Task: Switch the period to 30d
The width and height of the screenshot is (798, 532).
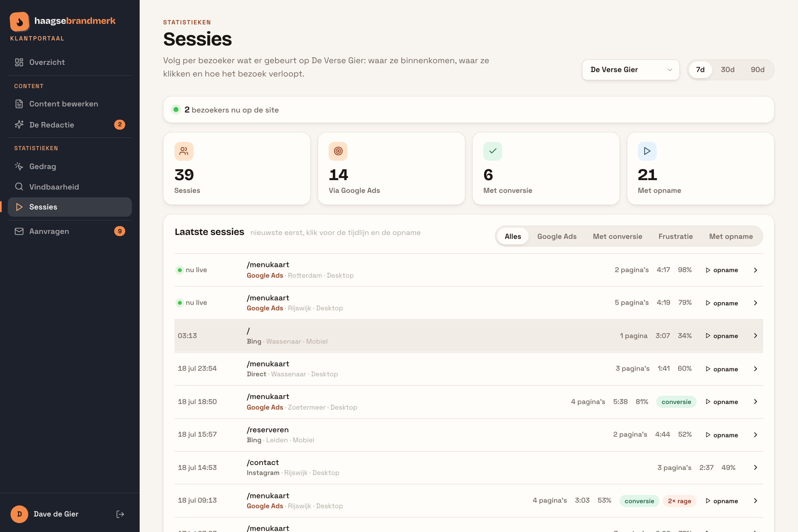Action: tap(727, 70)
